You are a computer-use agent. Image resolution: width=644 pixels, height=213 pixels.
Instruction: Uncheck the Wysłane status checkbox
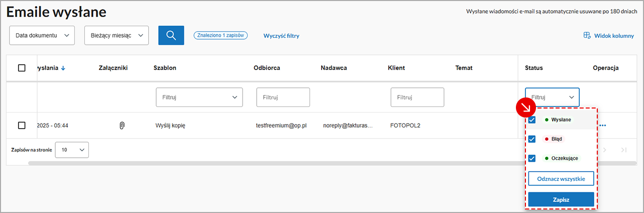pyautogui.click(x=532, y=120)
